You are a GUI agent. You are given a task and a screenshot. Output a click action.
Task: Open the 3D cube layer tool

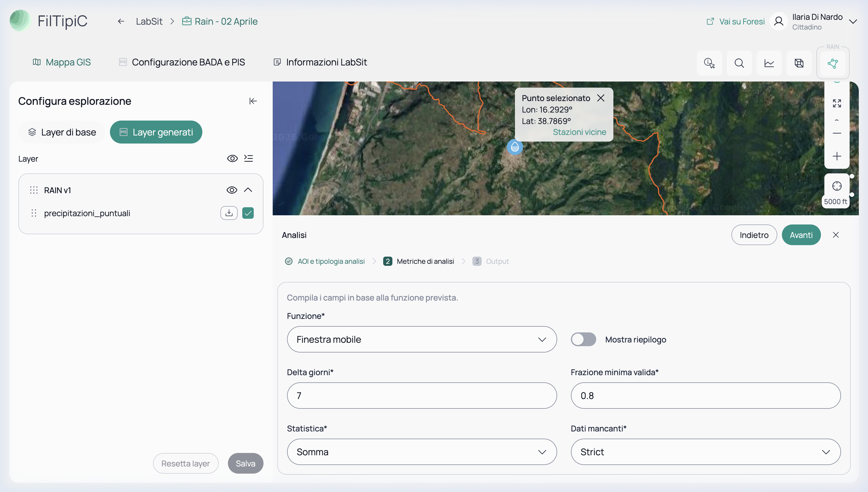point(799,63)
